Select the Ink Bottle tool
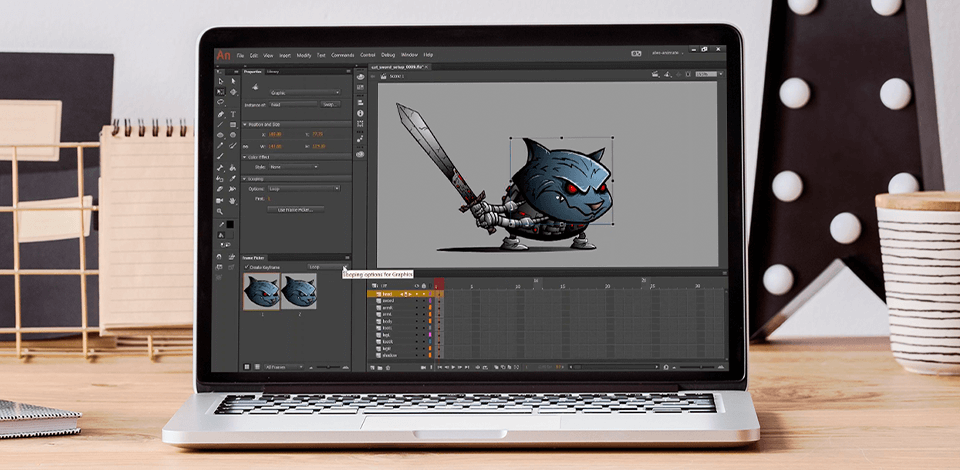Viewport: 960px width, 470px height. 220,179
